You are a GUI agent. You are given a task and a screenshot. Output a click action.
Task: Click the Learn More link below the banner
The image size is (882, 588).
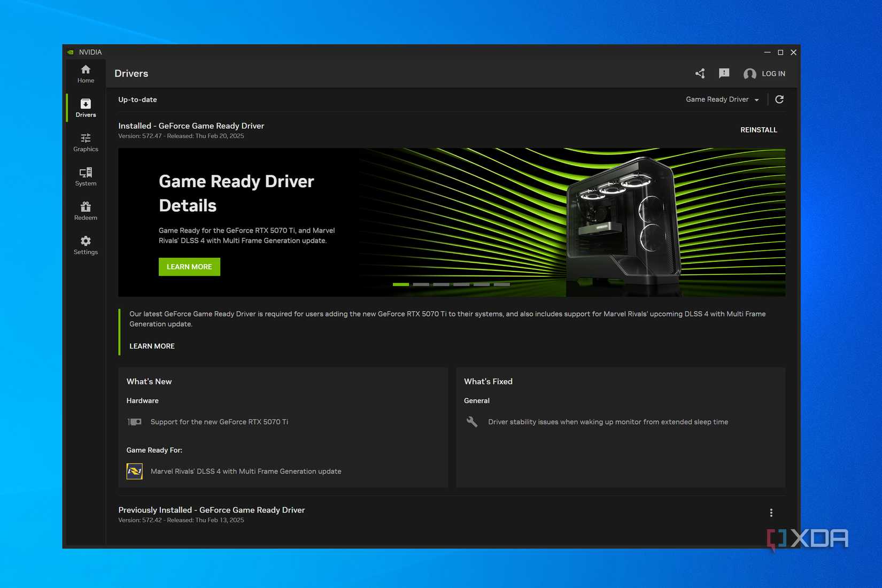click(x=151, y=346)
